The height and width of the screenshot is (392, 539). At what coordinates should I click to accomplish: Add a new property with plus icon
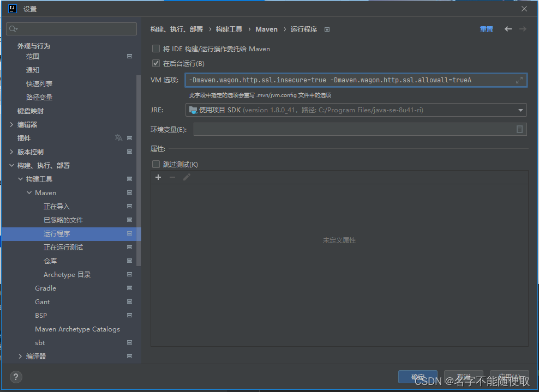tap(158, 177)
